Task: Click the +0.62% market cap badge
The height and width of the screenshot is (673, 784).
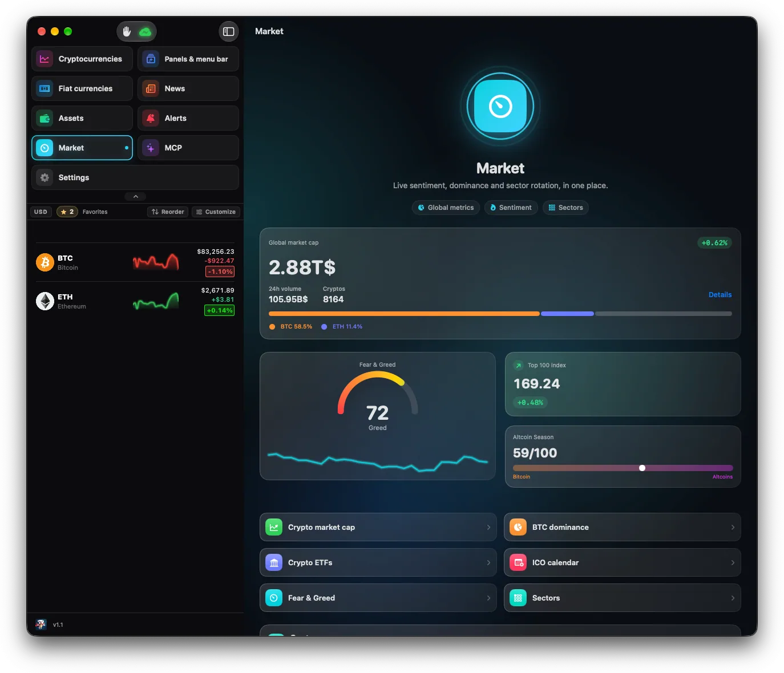Action: click(x=714, y=243)
